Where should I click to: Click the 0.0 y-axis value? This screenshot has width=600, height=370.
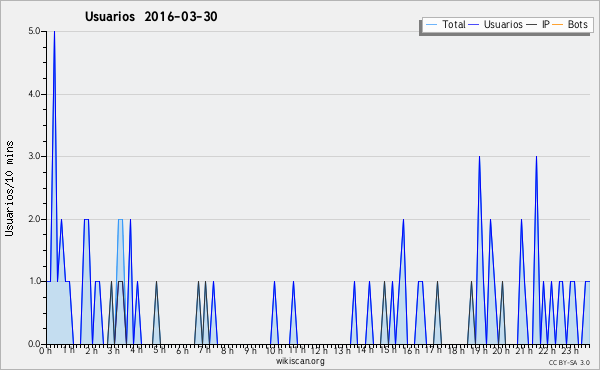pos(34,344)
